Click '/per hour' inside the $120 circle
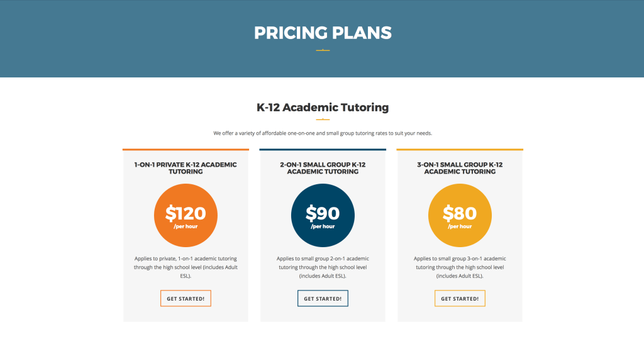Screen dimensions: 644x344 [x=186, y=226]
